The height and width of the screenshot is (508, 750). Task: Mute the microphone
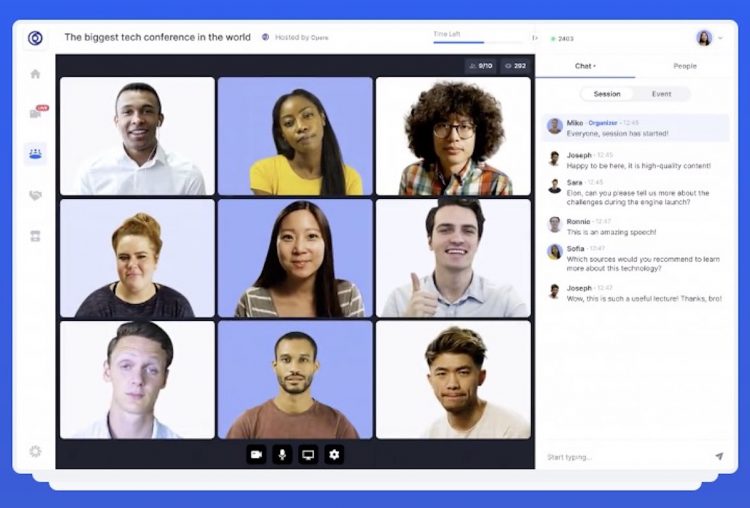pyautogui.click(x=282, y=455)
